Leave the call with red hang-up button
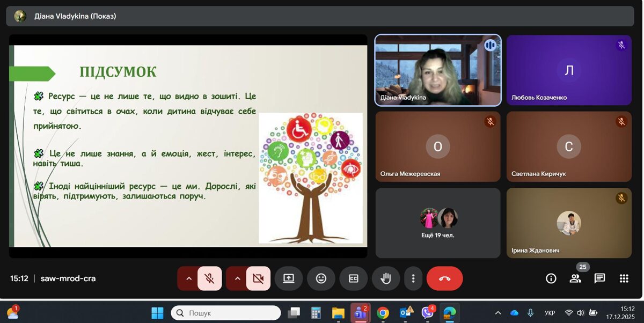644x323 pixels. 444,278
